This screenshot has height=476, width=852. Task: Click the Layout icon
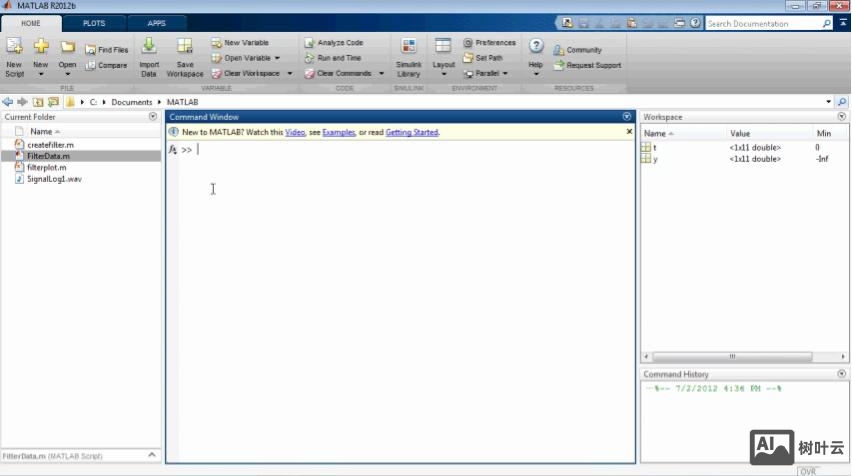[443, 47]
